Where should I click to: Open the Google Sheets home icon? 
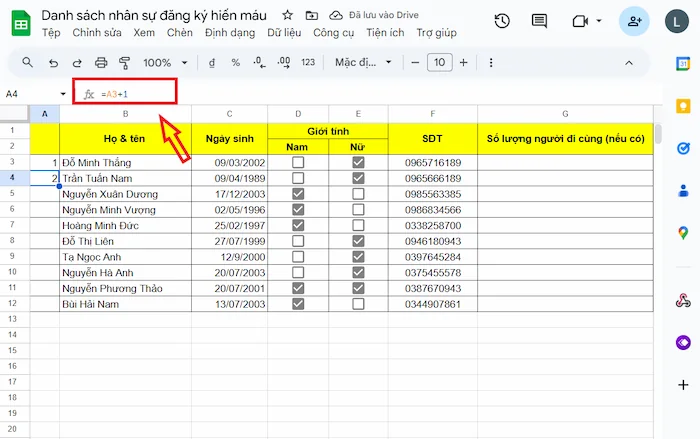tap(21, 23)
